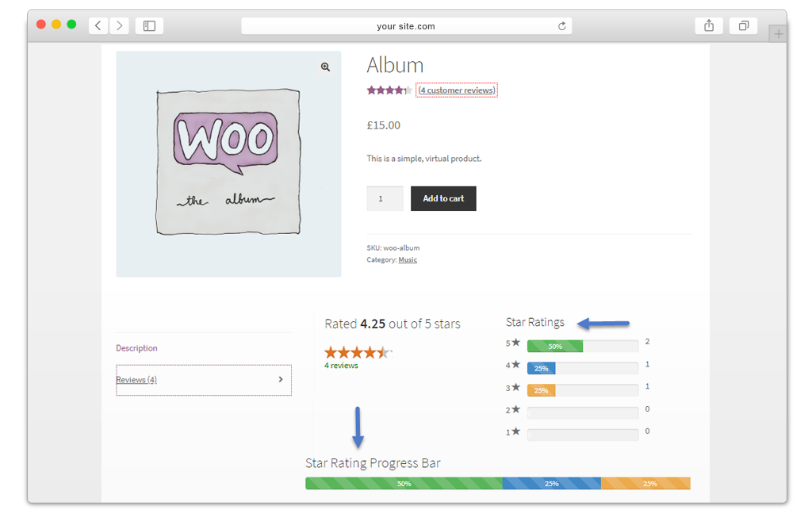This screenshot has width=812, height=510.
Task: Click the 2 star row label
Action: 513,409
